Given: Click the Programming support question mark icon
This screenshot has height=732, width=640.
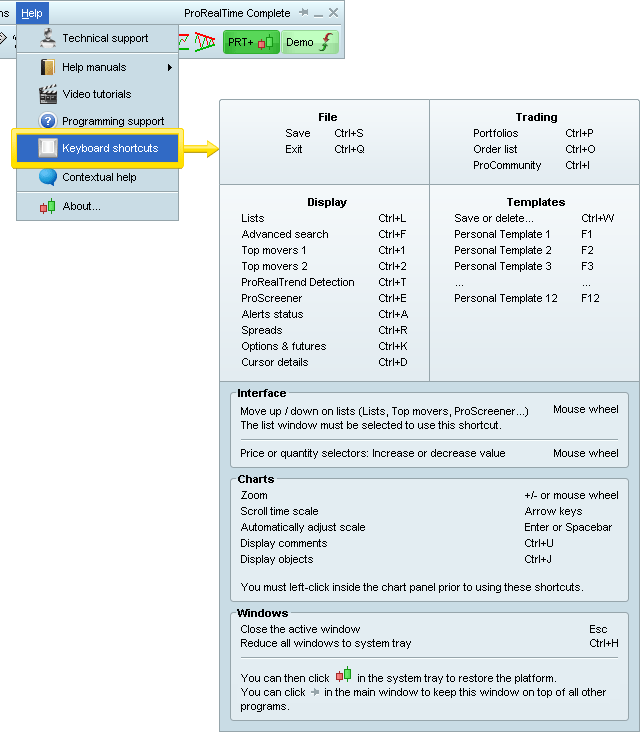Looking at the screenshot, I should (47, 122).
